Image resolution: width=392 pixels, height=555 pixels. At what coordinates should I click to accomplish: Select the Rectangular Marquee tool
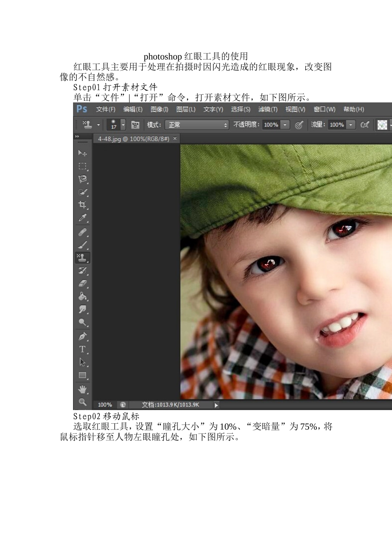click(x=83, y=166)
